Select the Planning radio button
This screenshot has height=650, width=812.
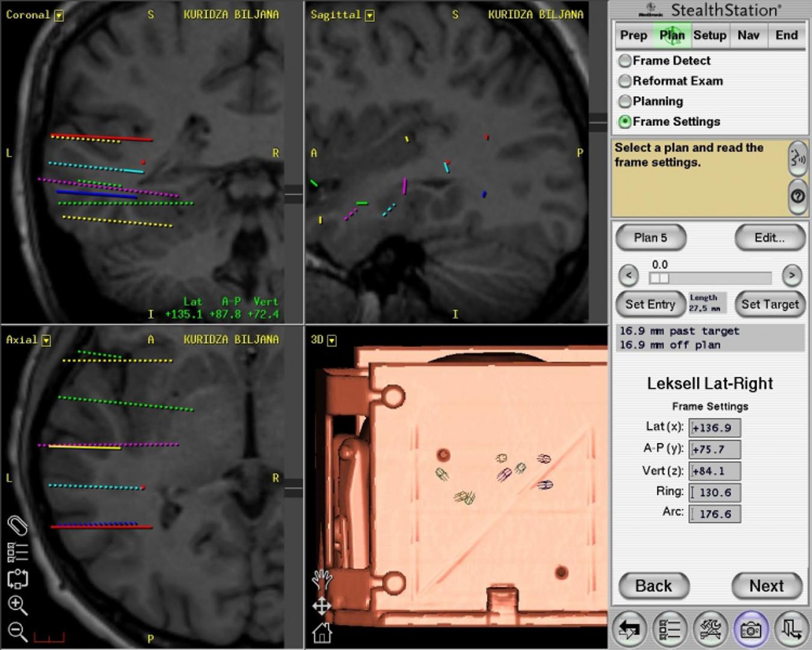point(626,101)
